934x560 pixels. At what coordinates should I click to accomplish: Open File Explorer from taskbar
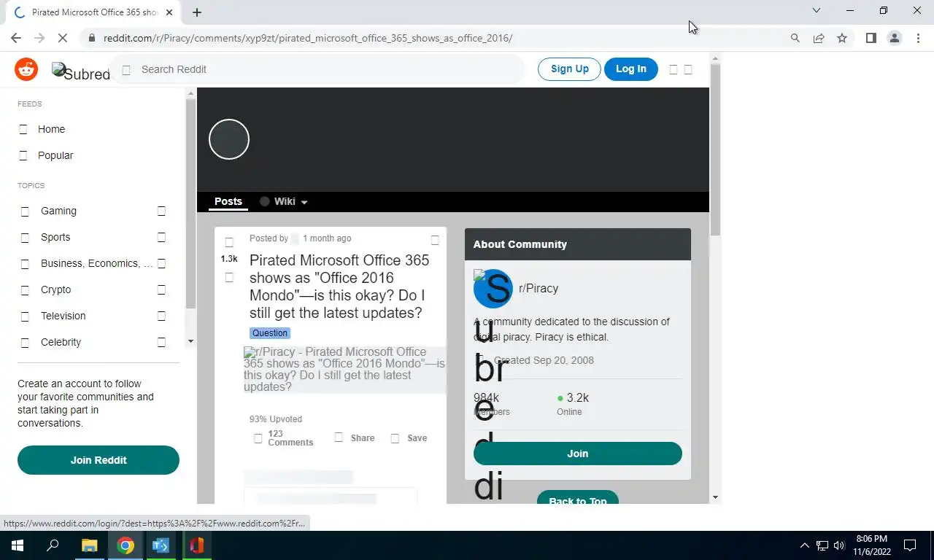[x=89, y=545]
